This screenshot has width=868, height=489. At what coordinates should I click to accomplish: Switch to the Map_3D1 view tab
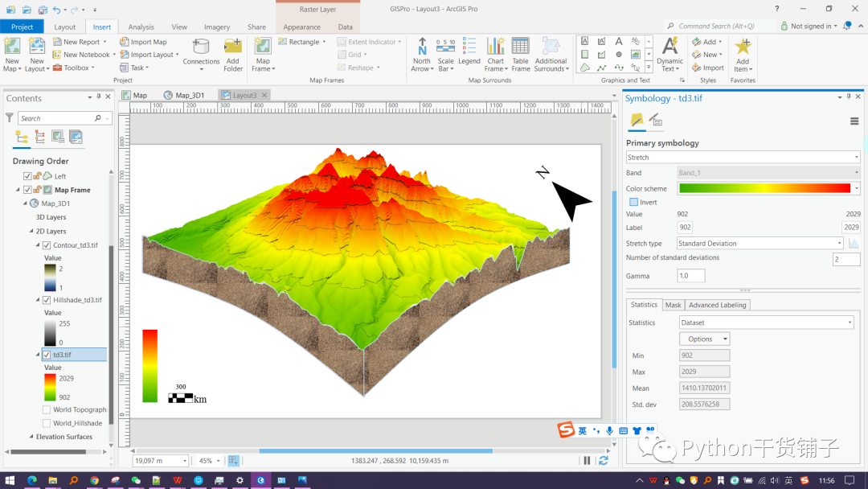point(184,95)
